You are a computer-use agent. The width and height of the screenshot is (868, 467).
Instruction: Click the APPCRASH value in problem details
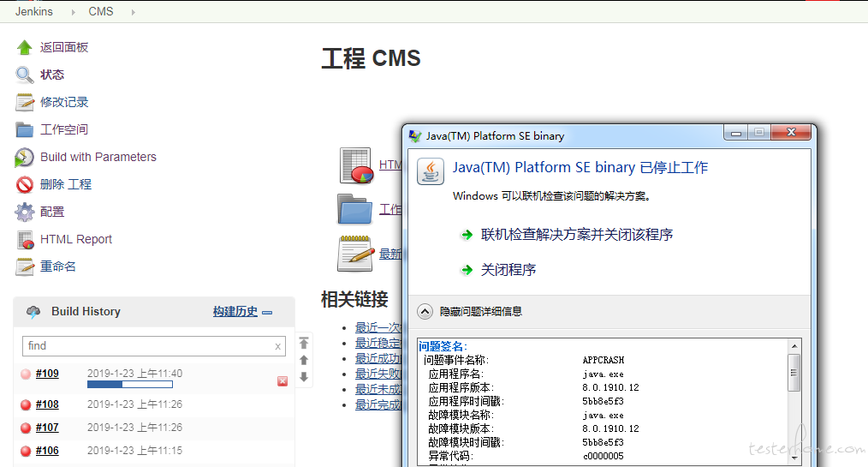pyautogui.click(x=603, y=360)
